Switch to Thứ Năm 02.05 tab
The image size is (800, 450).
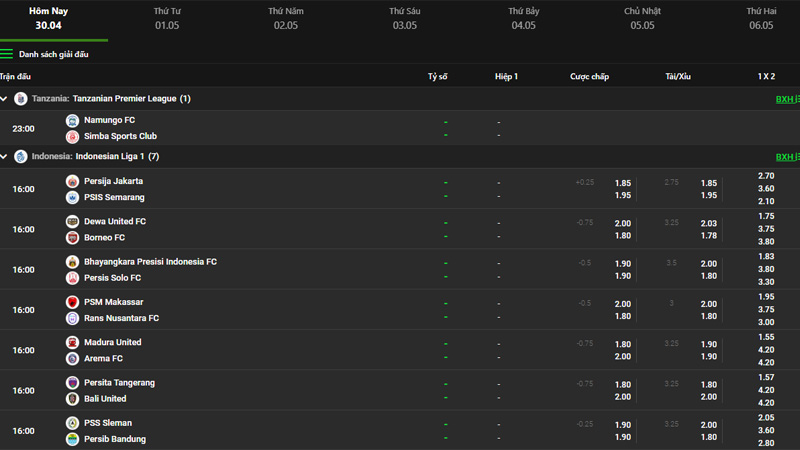286,18
